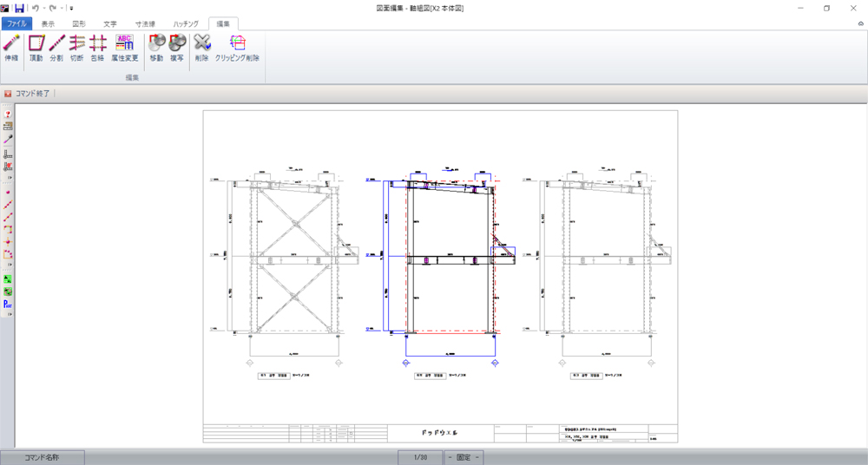This screenshot has height=465, width=868.
Task: Click the 頂動 vertex move tool
Action: 36,48
